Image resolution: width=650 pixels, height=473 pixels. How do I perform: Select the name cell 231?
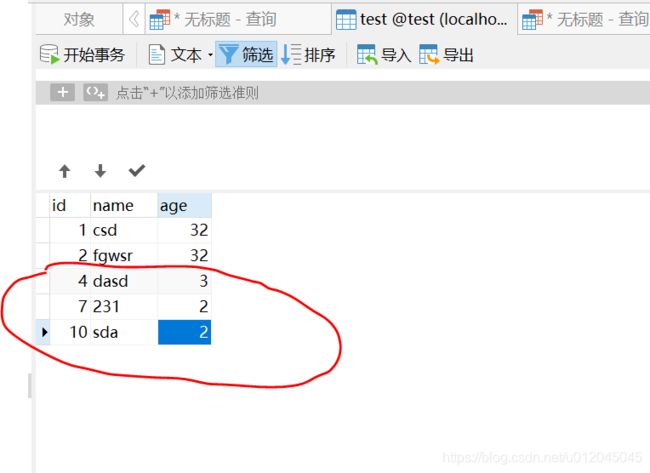124,306
